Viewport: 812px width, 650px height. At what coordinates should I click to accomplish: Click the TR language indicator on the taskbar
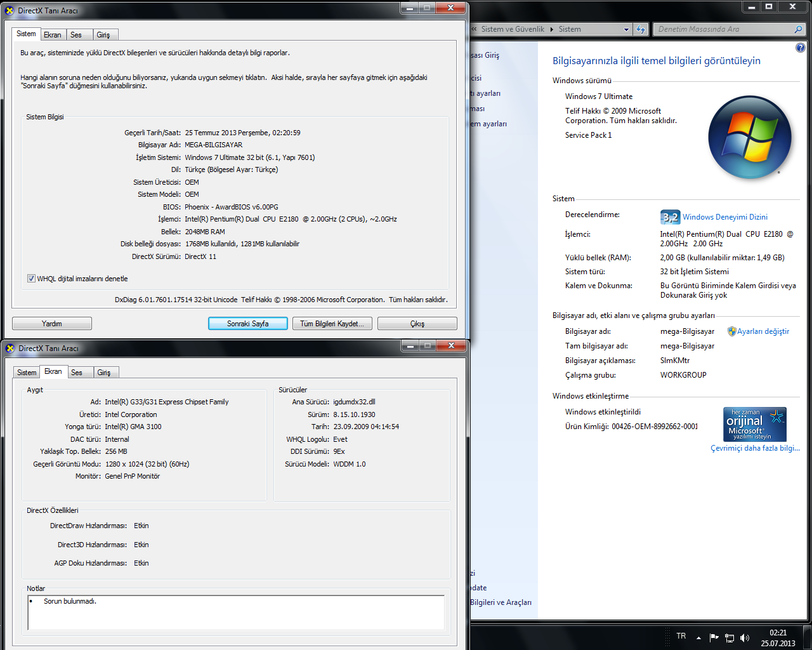[x=681, y=636]
